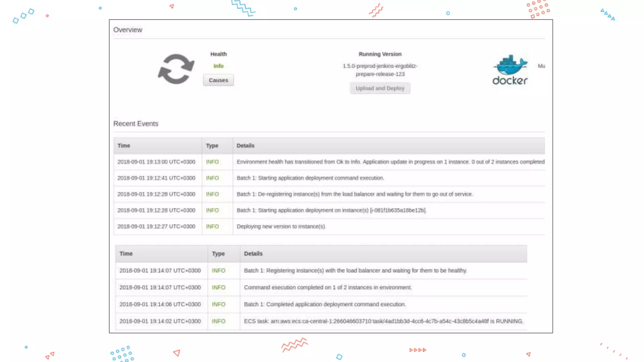Click the running version name text
This screenshot has height=362, width=644.
[x=380, y=70]
